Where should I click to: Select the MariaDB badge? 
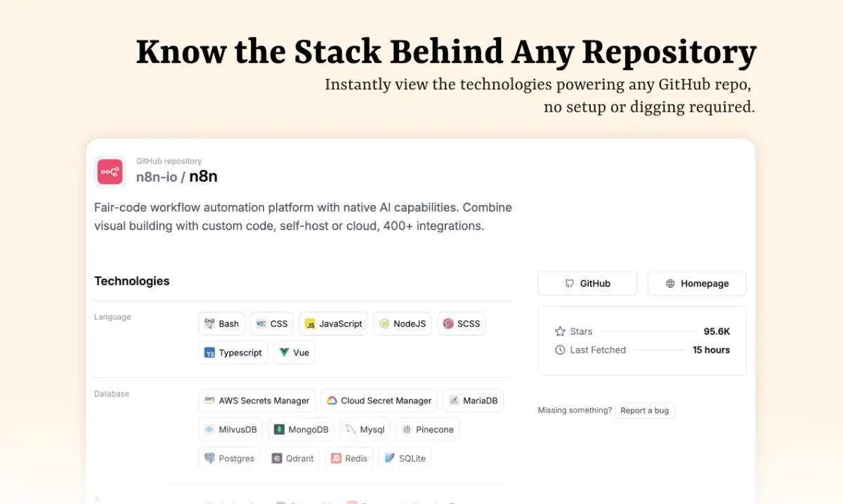(473, 400)
